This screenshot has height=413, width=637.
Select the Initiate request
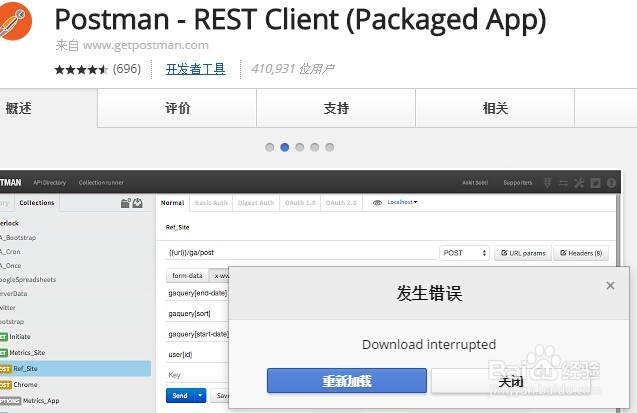(20, 337)
